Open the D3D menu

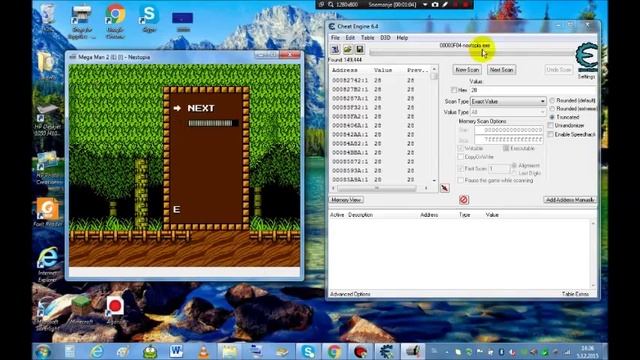click(385, 38)
